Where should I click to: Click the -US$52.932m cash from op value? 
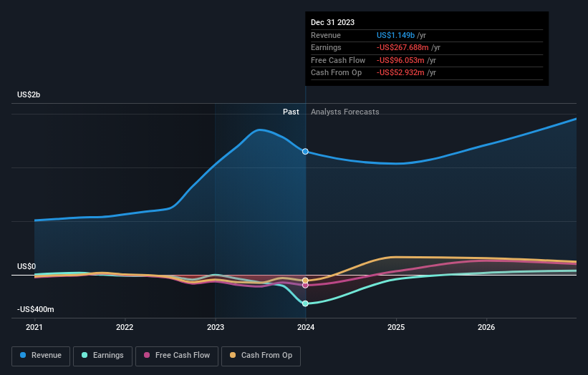[x=400, y=73]
